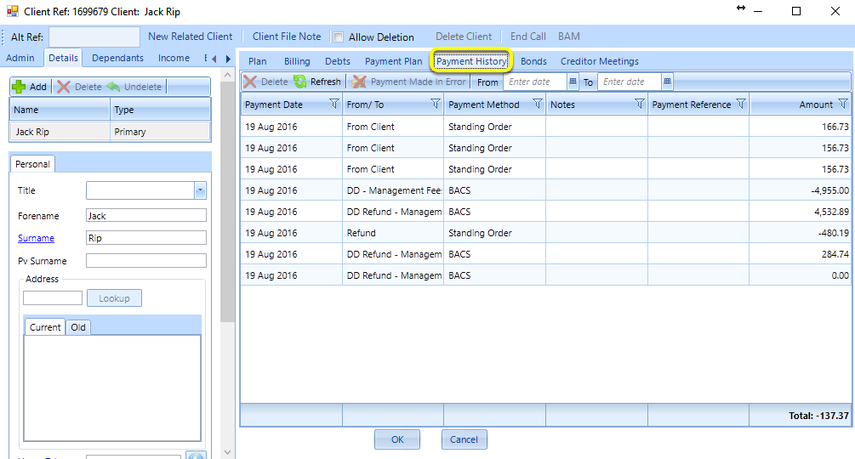Click the Refresh icon in Payment History

(x=300, y=82)
